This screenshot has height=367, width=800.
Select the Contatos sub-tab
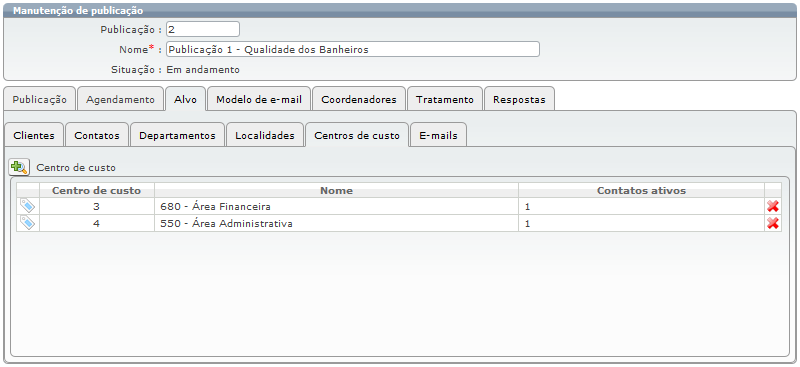(x=97, y=135)
